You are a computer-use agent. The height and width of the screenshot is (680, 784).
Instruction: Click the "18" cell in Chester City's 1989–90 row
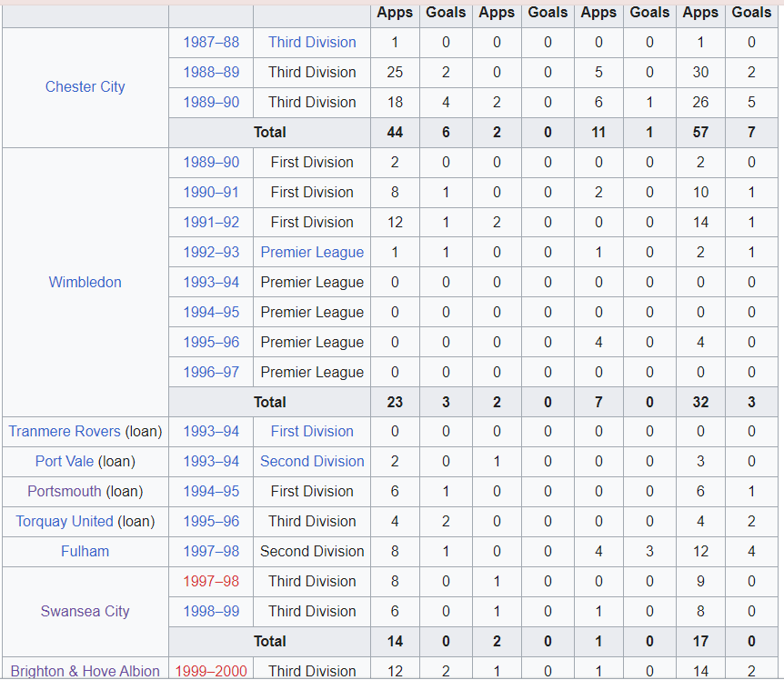(395, 102)
